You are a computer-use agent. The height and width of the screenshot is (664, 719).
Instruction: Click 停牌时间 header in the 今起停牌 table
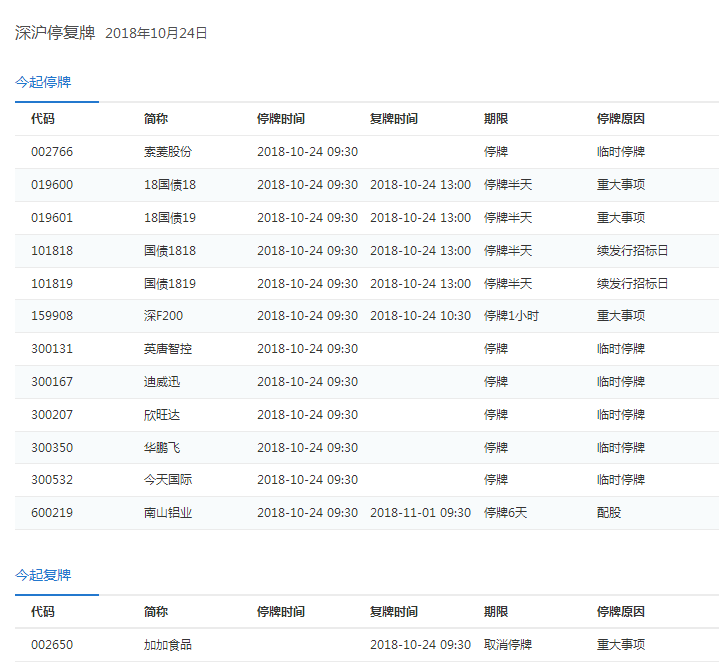click(x=281, y=119)
